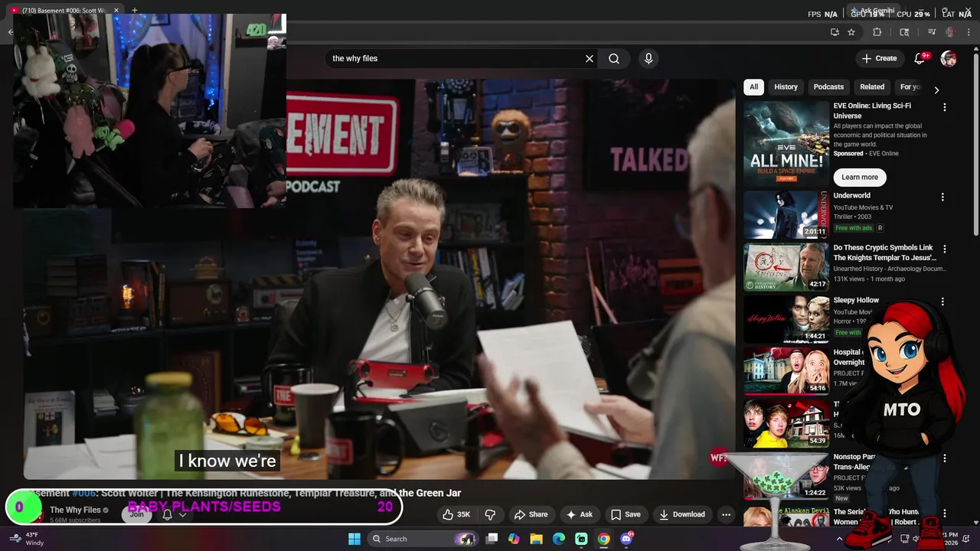Screen dimensions: 980x551
Task: Switch to the Basement #006 browser tab
Action: (x=64, y=10)
